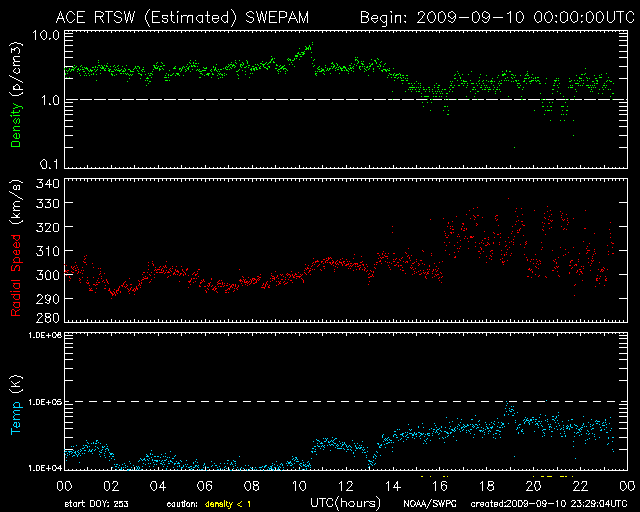Click the 280 speed tick label
The image size is (640, 512).
(x=48, y=317)
